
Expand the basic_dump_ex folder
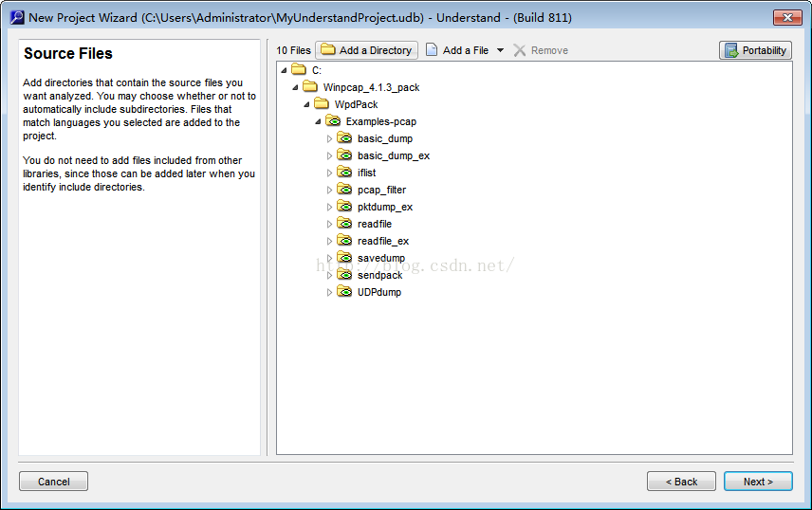click(329, 155)
